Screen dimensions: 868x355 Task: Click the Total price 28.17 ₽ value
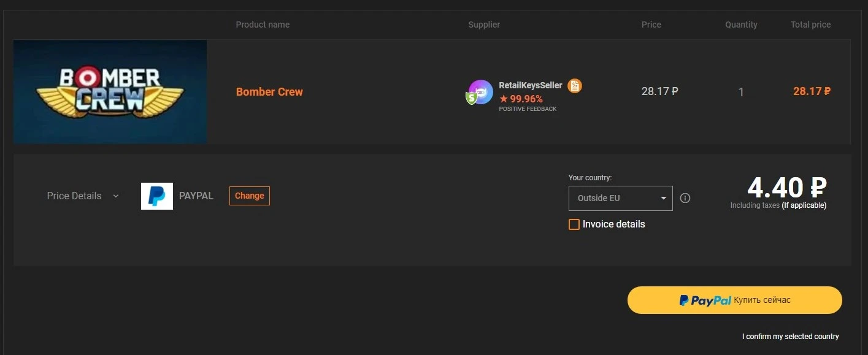pos(812,91)
